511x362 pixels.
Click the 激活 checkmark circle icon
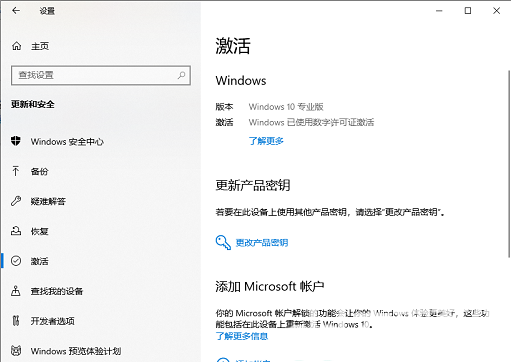pyautogui.click(x=16, y=261)
